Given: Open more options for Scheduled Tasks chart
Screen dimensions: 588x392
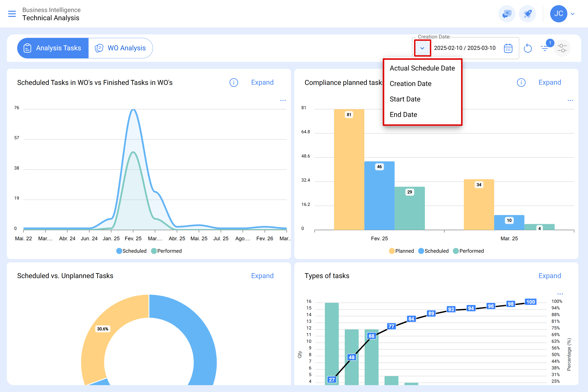Looking at the screenshot, I should pos(283,100).
